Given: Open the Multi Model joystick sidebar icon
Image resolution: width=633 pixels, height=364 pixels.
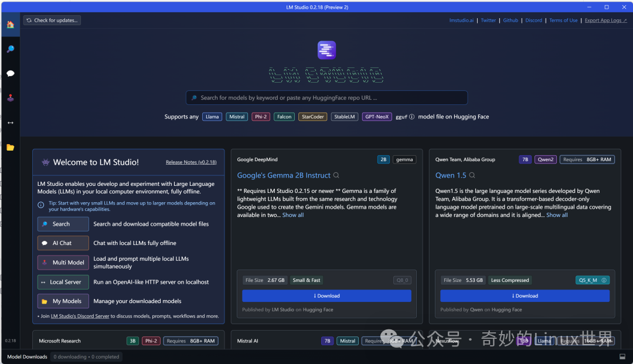Looking at the screenshot, I should (x=11, y=98).
